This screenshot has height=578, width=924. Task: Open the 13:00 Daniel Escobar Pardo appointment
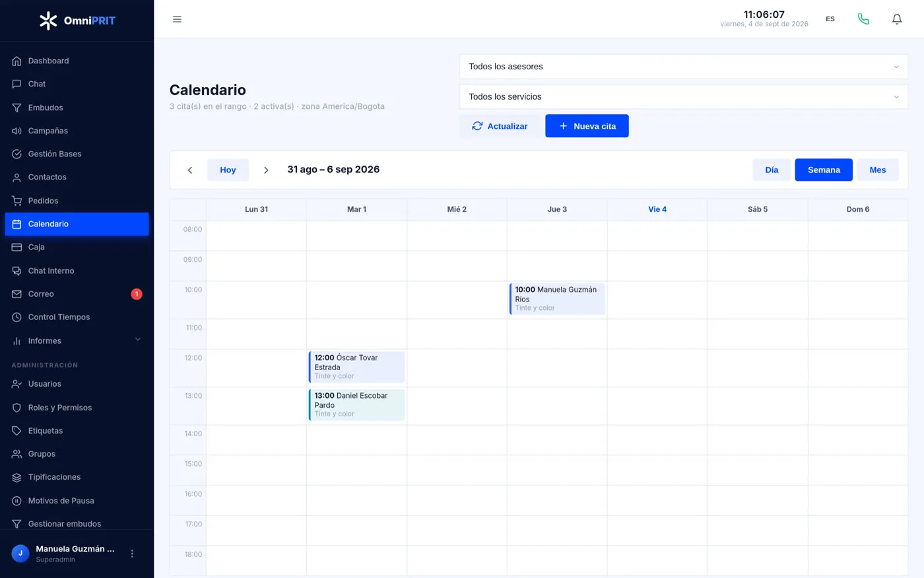(x=356, y=404)
